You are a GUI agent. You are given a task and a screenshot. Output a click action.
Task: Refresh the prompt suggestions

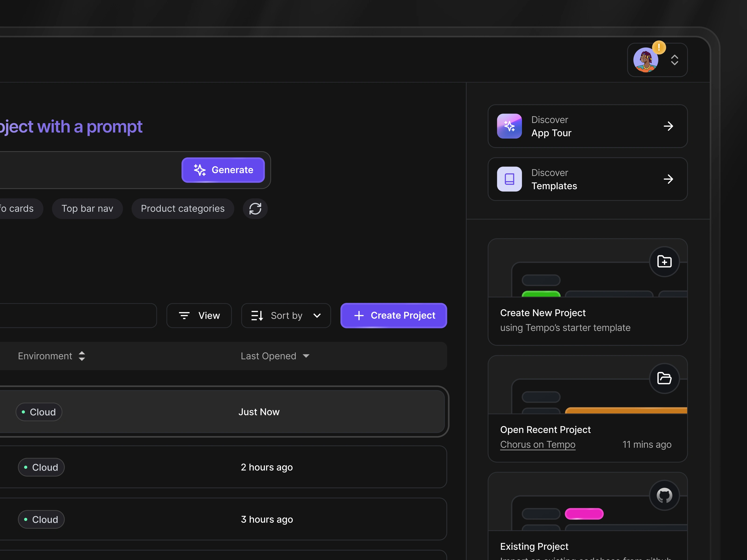pyautogui.click(x=255, y=209)
